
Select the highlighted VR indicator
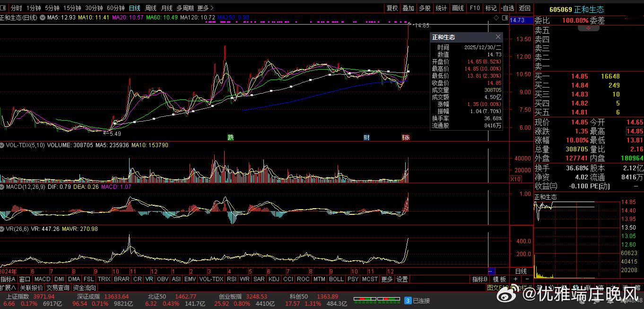point(149,279)
